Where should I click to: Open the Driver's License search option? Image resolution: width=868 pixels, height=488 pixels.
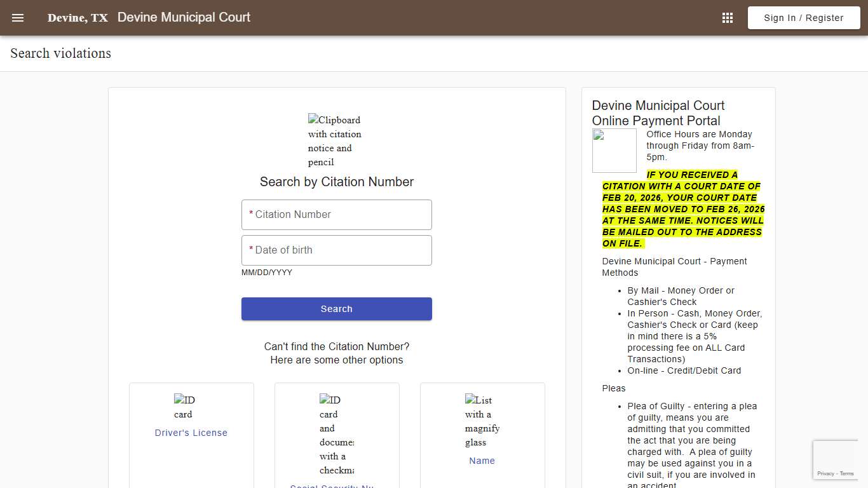[191, 433]
